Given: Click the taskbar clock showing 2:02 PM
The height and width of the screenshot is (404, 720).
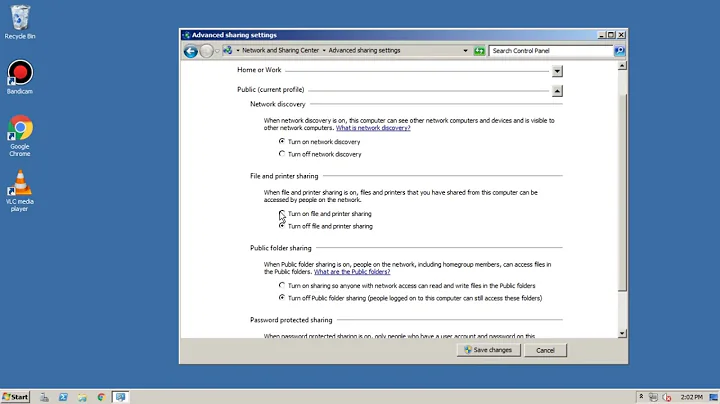Looking at the screenshot, I should coord(692,397).
